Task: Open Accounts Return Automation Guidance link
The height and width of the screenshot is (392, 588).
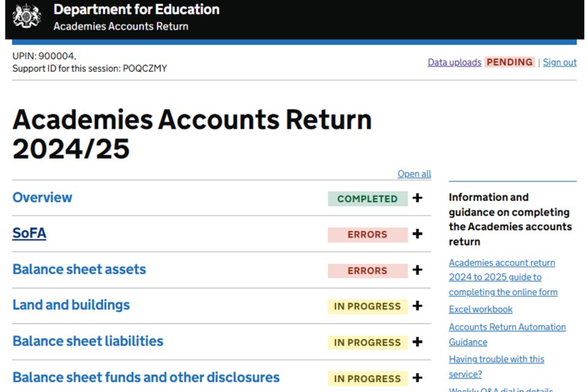Action: pos(507,334)
